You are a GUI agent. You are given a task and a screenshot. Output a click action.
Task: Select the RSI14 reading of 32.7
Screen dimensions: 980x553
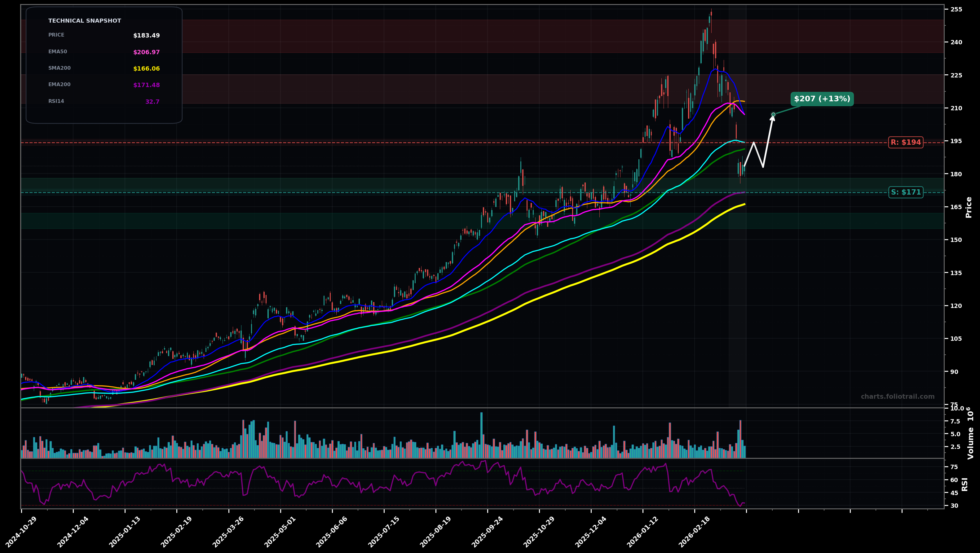pyautogui.click(x=153, y=101)
